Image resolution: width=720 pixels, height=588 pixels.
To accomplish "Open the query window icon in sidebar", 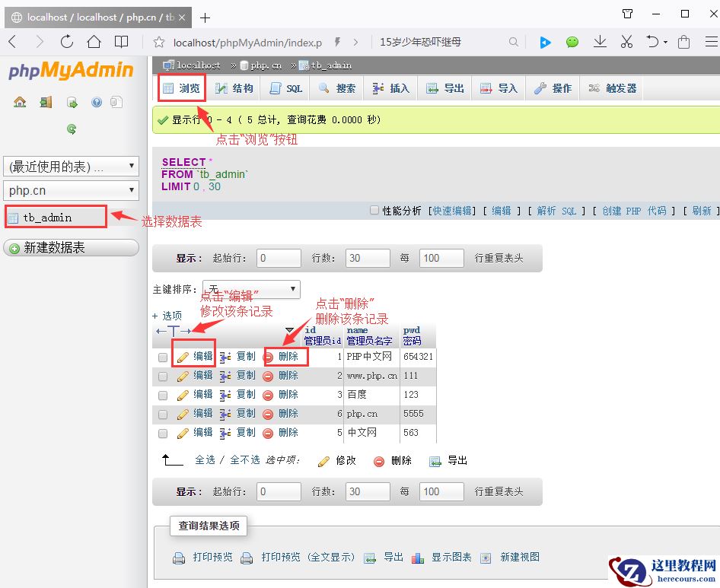I will pyautogui.click(x=72, y=102).
